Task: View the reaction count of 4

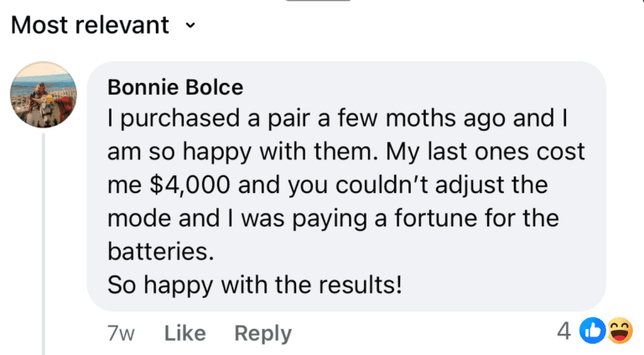Action: pyautogui.click(x=563, y=331)
